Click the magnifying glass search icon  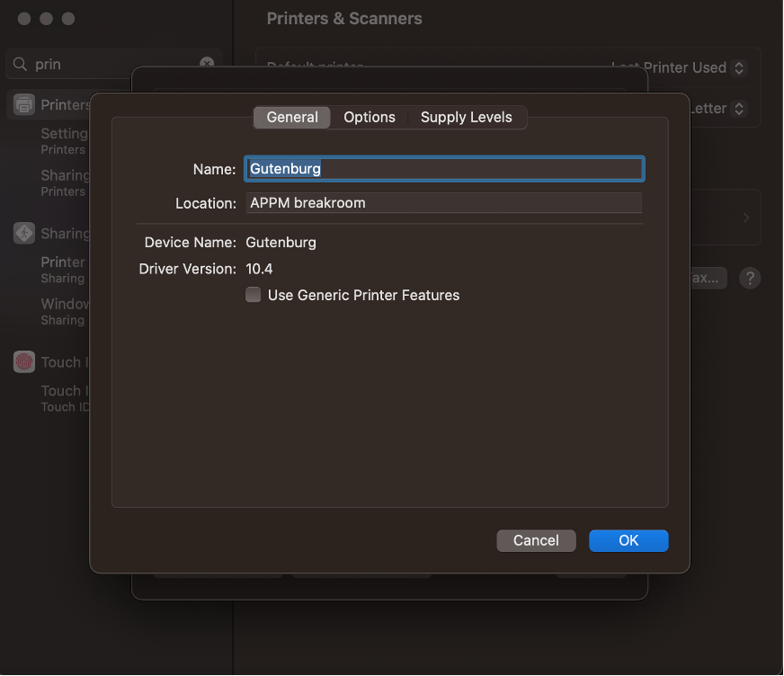[20, 64]
